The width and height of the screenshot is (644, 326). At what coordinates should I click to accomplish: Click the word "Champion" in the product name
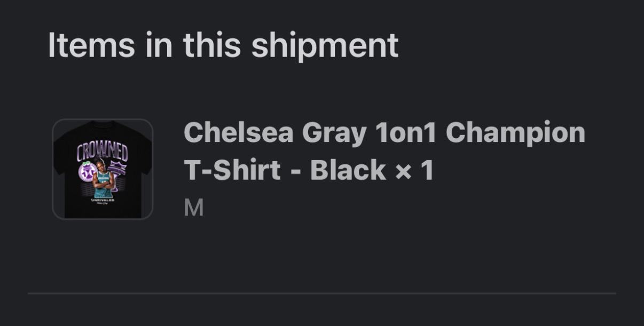coord(515,132)
